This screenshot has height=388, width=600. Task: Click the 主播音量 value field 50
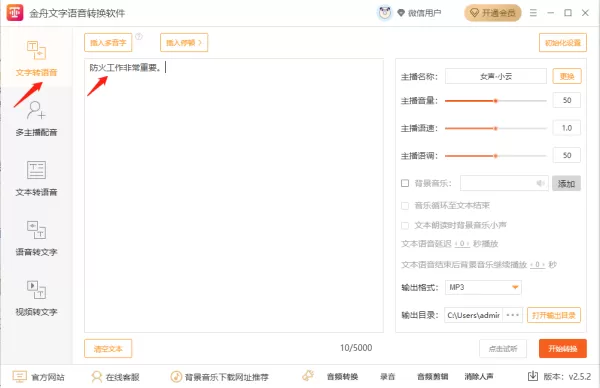point(567,100)
